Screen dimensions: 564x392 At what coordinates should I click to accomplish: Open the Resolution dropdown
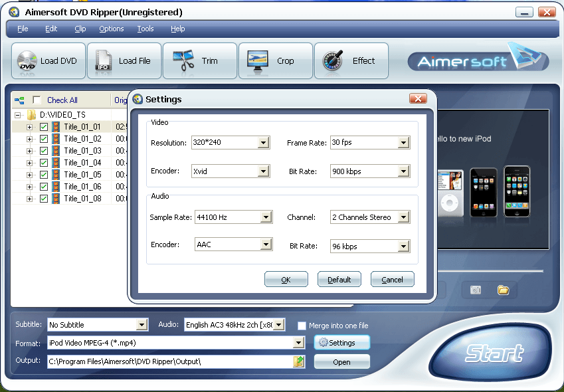pyautogui.click(x=263, y=143)
